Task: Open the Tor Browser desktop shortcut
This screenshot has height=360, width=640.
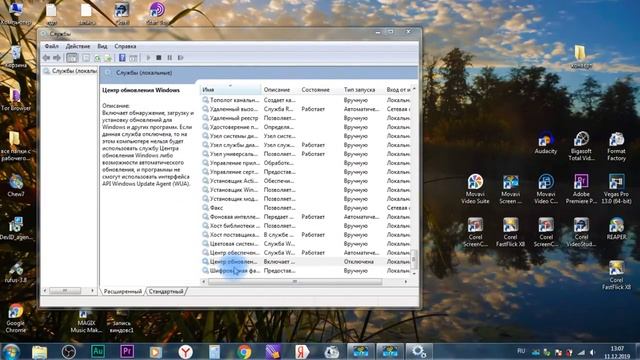Action: [16, 100]
